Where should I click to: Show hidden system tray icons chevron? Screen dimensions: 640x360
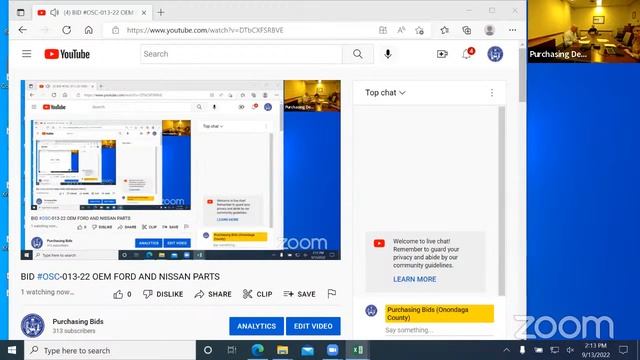pos(507,350)
